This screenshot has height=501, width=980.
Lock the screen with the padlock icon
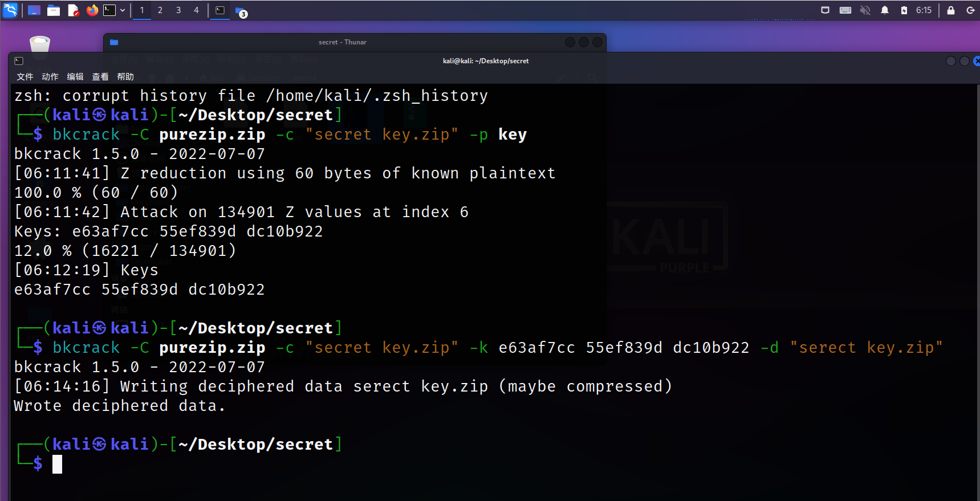[951, 10]
